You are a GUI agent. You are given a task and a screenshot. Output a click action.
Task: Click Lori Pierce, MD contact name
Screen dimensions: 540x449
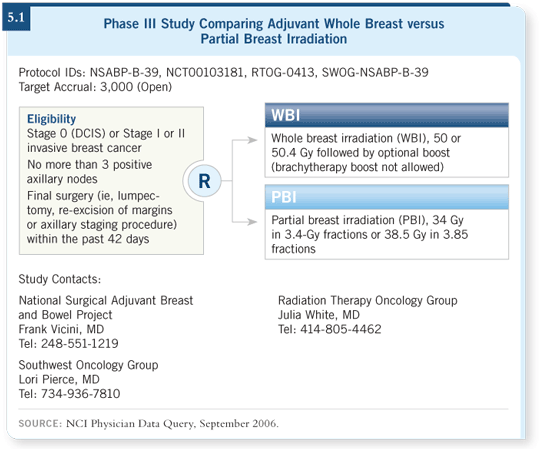click(59, 379)
